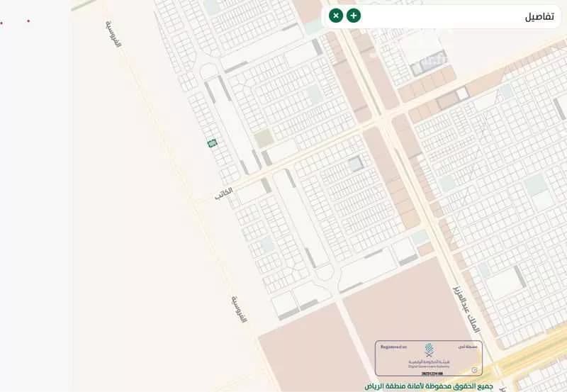Click the green plus button in details bar
This screenshot has width=567, height=392.
[353, 16]
